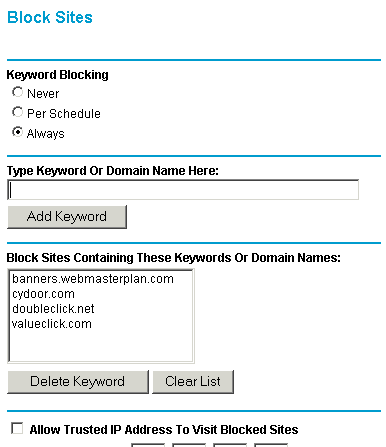Viewport: 386px width, 447px height.
Task: Click the Type Keyword Or Domain Name Here label
Action: (113, 171)
